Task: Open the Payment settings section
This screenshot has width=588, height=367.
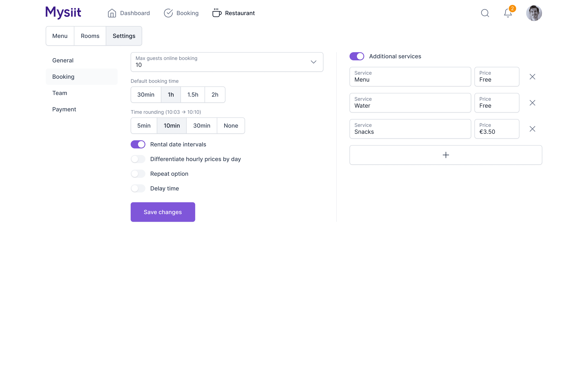Action: (x=64, y=109)
